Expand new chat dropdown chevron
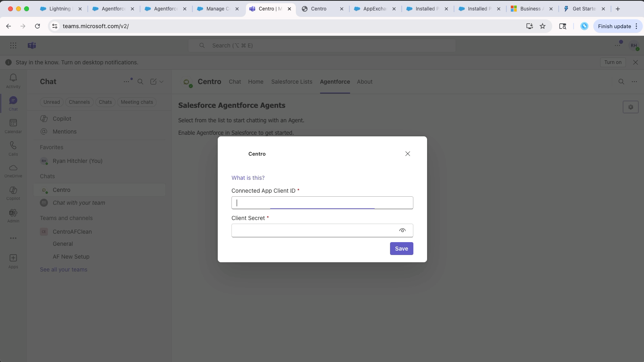 tap(161, 82)
